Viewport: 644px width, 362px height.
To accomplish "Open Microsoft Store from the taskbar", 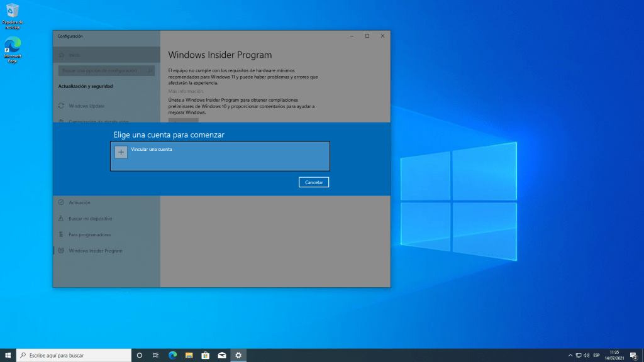I will click(205, 355).
